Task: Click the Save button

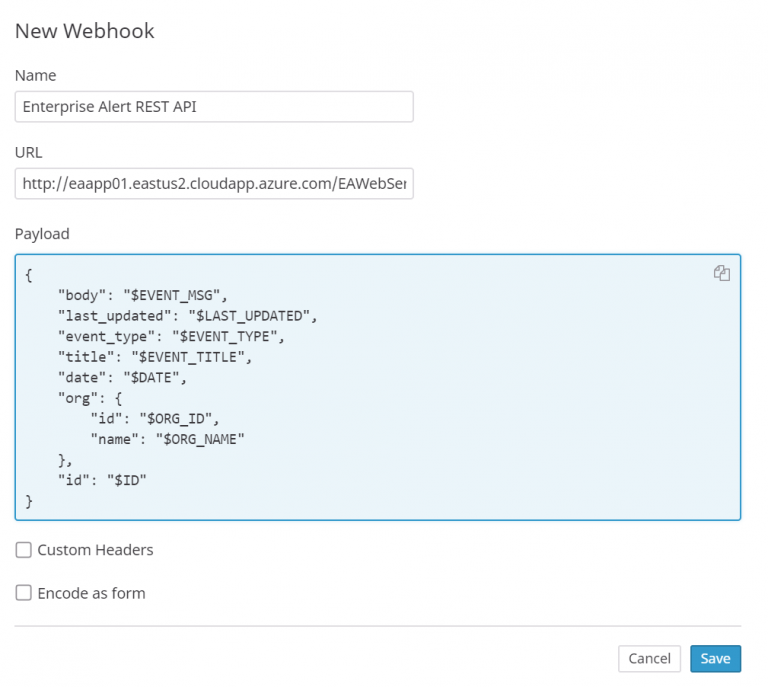Action: tap(715, 658)
